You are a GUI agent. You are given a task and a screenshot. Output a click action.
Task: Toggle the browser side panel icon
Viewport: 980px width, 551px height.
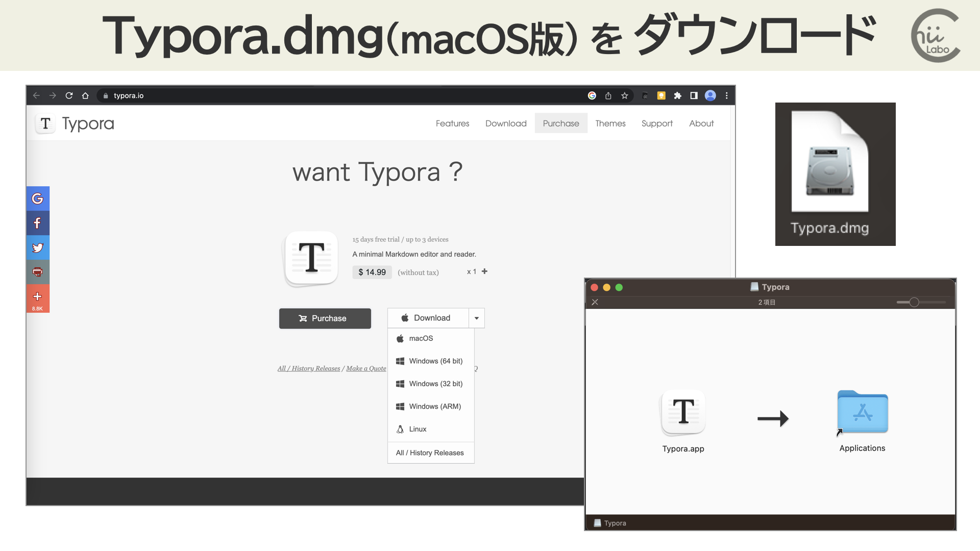[694, 95]
